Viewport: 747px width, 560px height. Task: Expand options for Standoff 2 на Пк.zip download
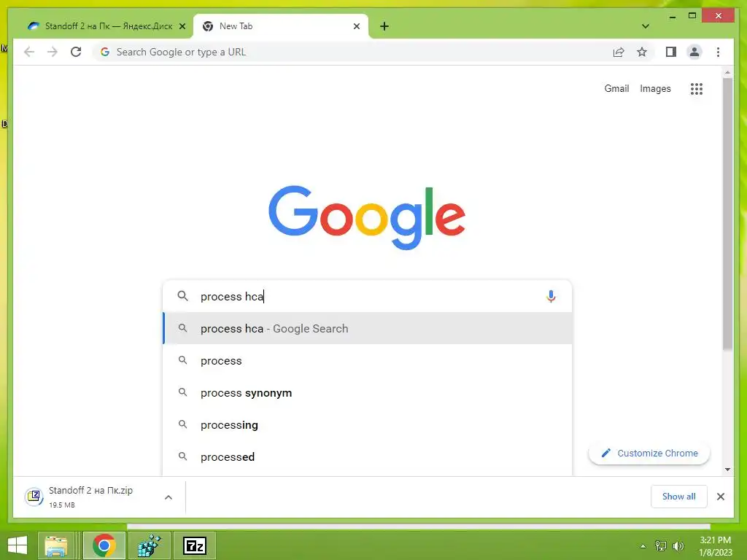[x=169, y=497]
